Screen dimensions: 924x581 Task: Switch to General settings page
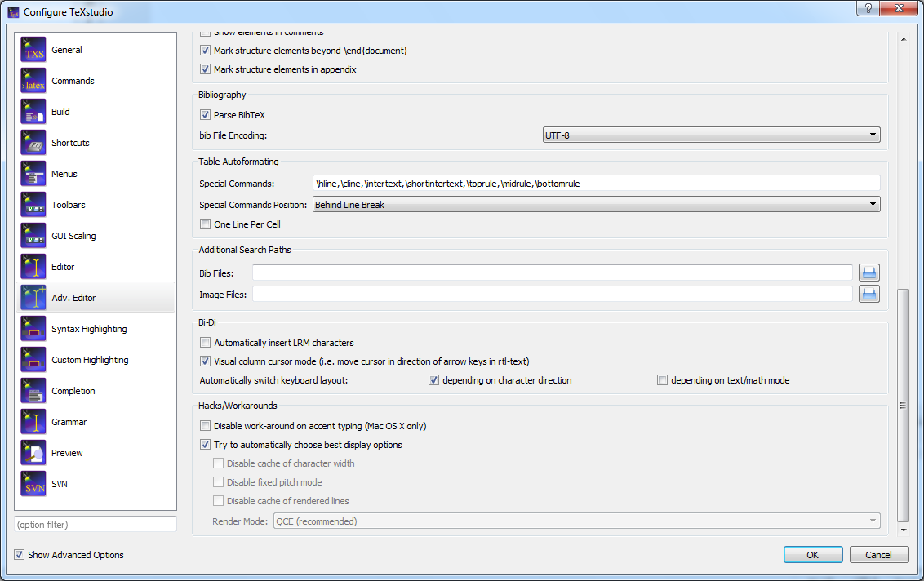(x=96, y=50)
